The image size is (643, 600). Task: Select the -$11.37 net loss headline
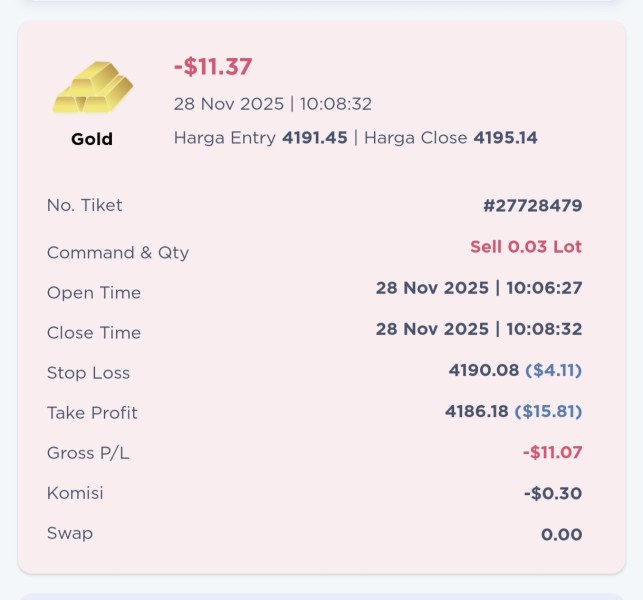click(x=213, y=67)
